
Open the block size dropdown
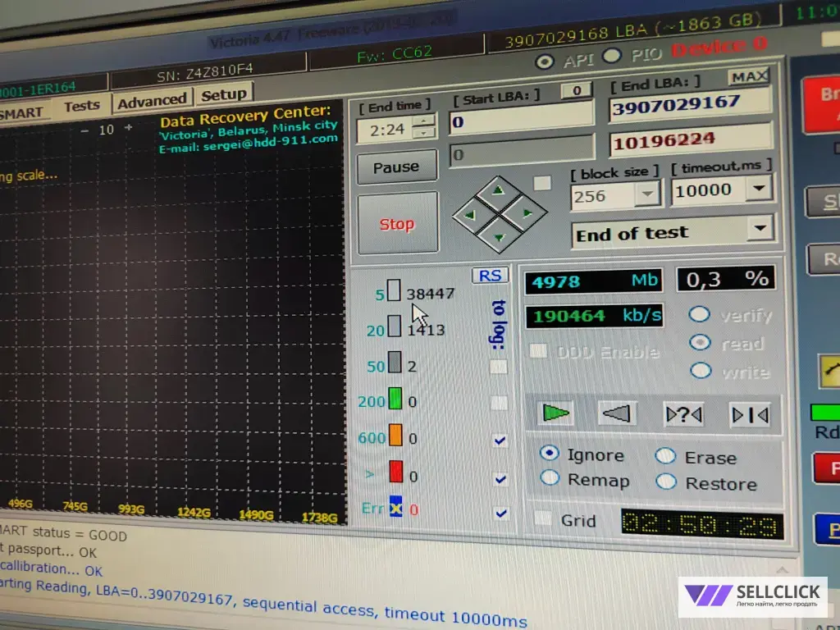[647, 194]
